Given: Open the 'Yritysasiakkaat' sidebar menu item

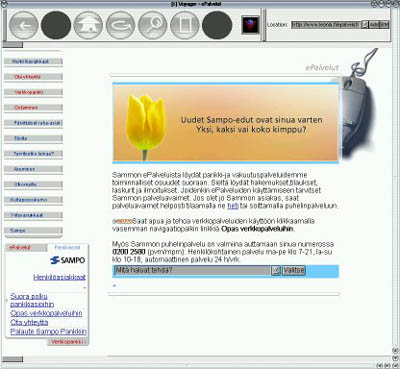Looking at the screenshot, I should point(33,215).
